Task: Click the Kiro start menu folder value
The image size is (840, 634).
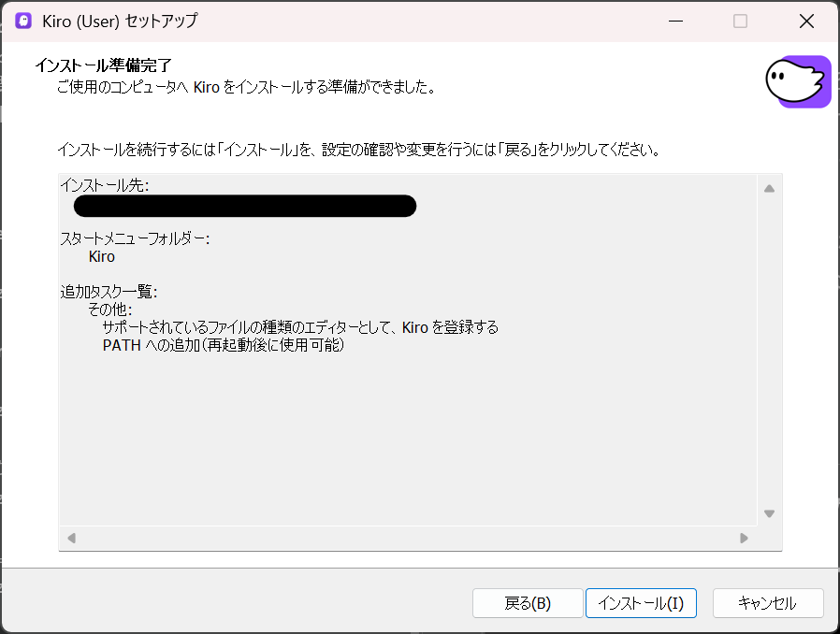Action: (102, 256)
